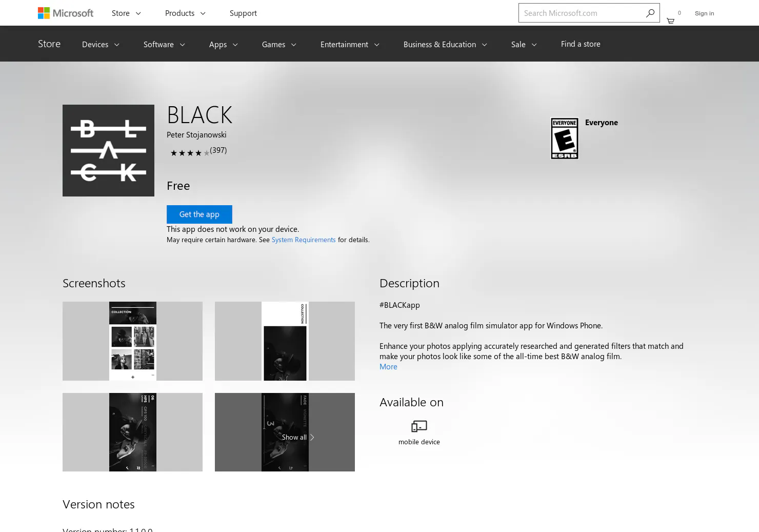
Task: Open the vertical Collection title screenshot
Action: click(285, 341)
